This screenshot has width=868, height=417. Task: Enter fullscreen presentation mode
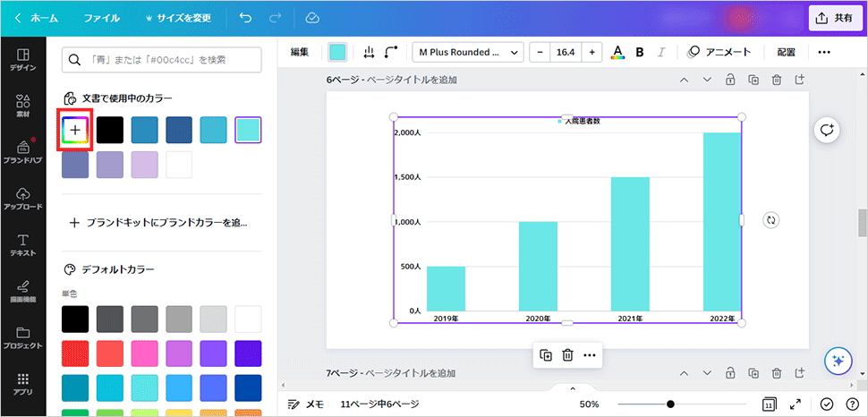[x=795, y=404]
